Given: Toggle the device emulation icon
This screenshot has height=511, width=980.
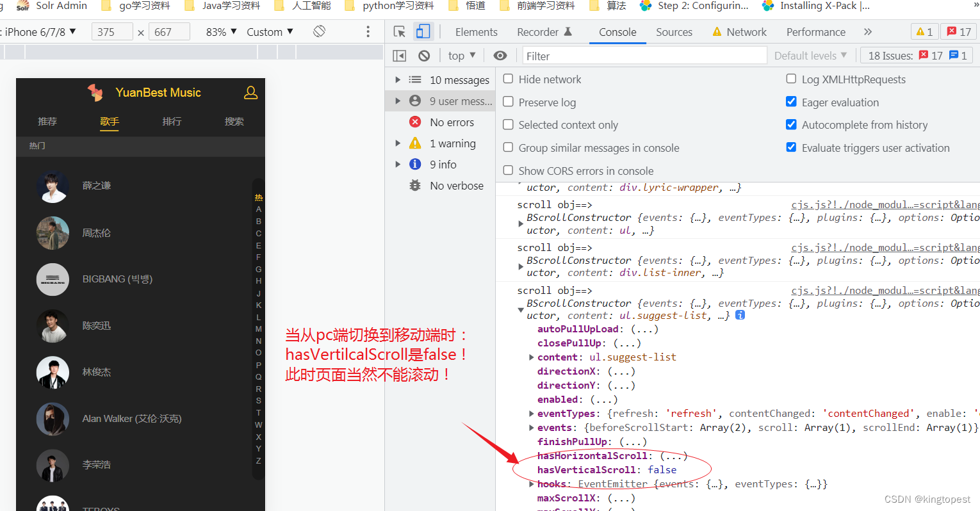Looking at the screenshot, I should [x=423, y=31].
